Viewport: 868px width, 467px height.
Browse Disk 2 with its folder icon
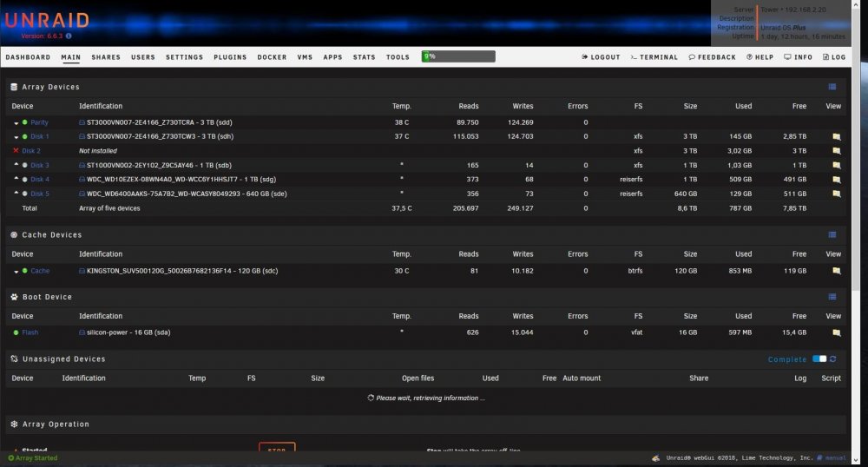[837, 151]
